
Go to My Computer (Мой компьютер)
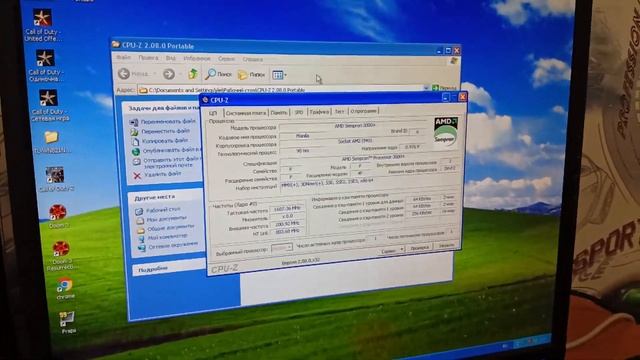(167, 236)
